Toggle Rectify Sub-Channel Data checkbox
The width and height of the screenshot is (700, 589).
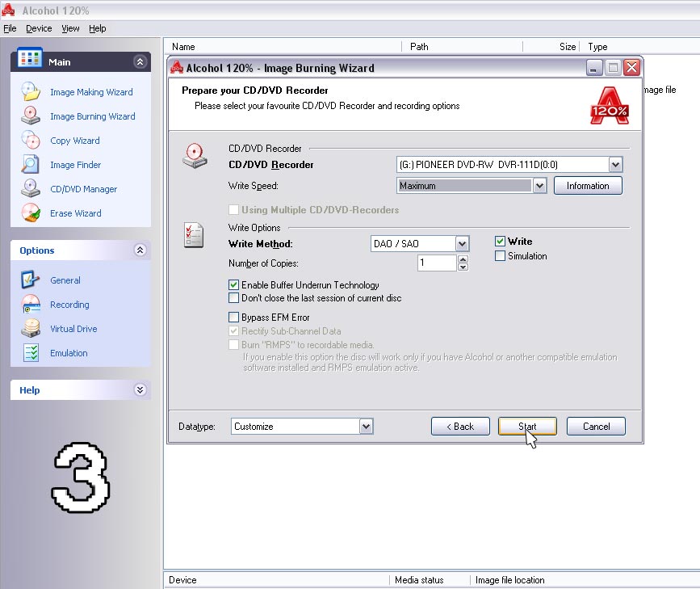pyautogui.click(x=233, y=331)
